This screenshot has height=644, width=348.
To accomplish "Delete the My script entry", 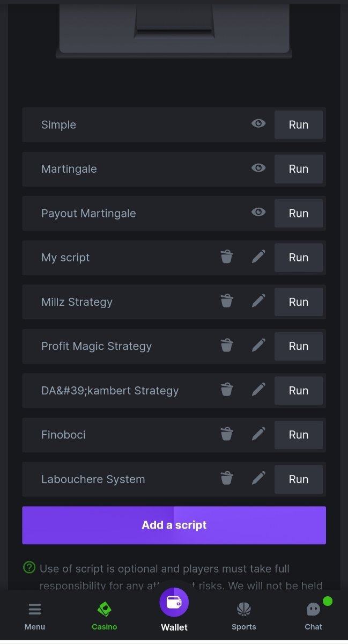I will tap(227, 258).
